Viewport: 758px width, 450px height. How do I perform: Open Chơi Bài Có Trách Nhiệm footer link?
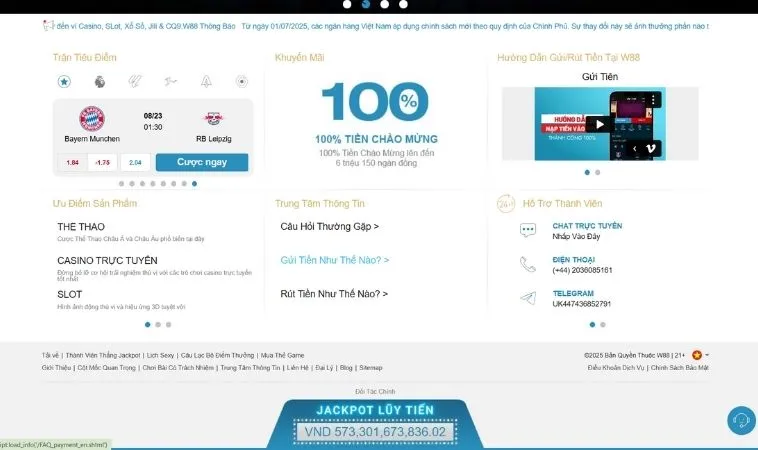[x=178, y=368]
